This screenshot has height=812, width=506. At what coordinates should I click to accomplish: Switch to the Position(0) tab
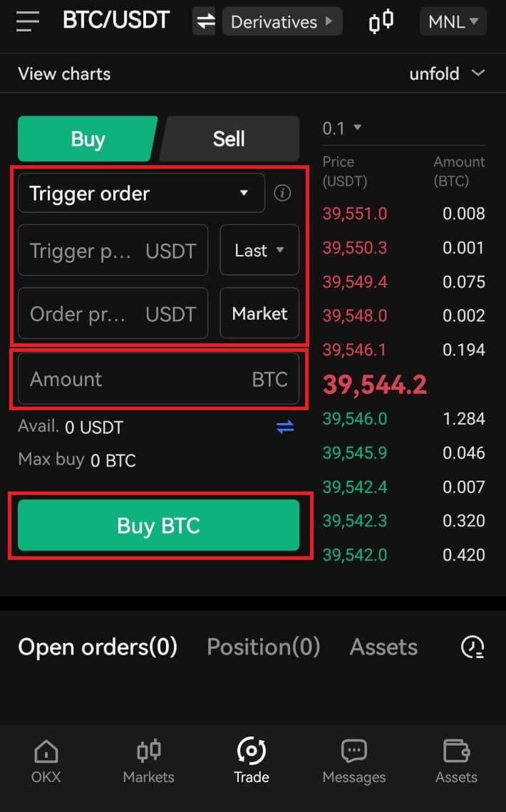pos(263,647)
